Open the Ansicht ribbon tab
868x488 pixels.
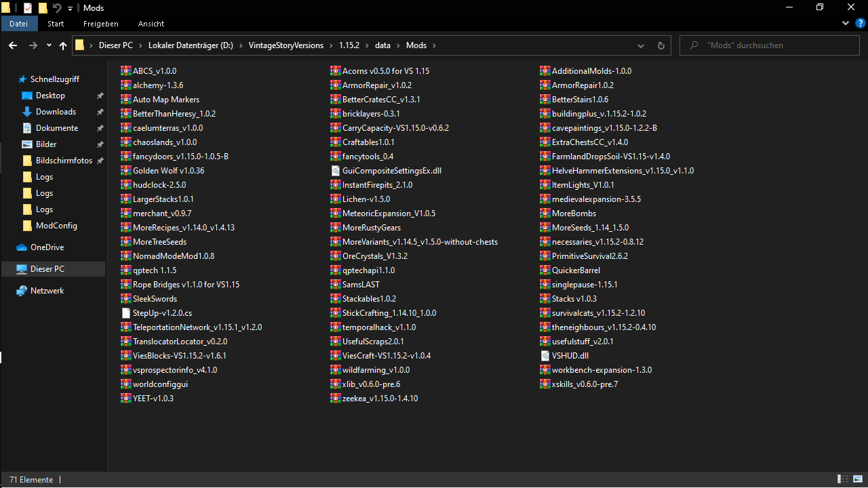click(x=151, y=24)
